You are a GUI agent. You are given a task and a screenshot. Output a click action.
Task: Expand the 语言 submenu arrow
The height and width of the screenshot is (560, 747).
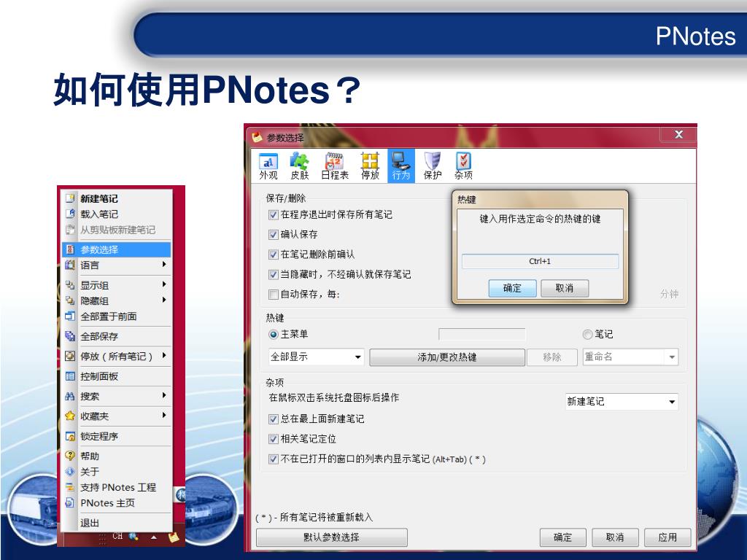(x=164, y=264)
